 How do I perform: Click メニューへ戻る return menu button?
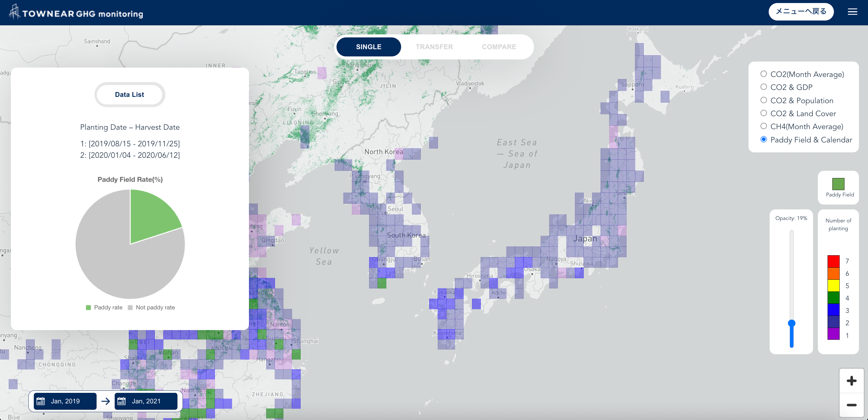(x=804, y=12)
